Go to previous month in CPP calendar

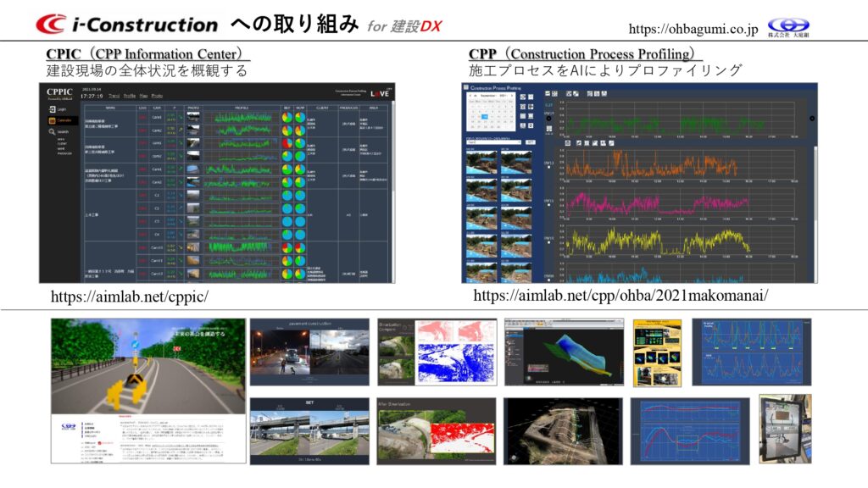tap(470, 96)
